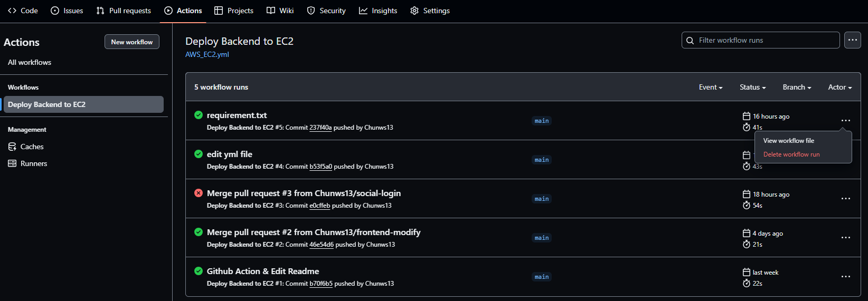Expand the Actor filter dropdown
The height and width of the screenshot is (301, 868).
point(840,87)
